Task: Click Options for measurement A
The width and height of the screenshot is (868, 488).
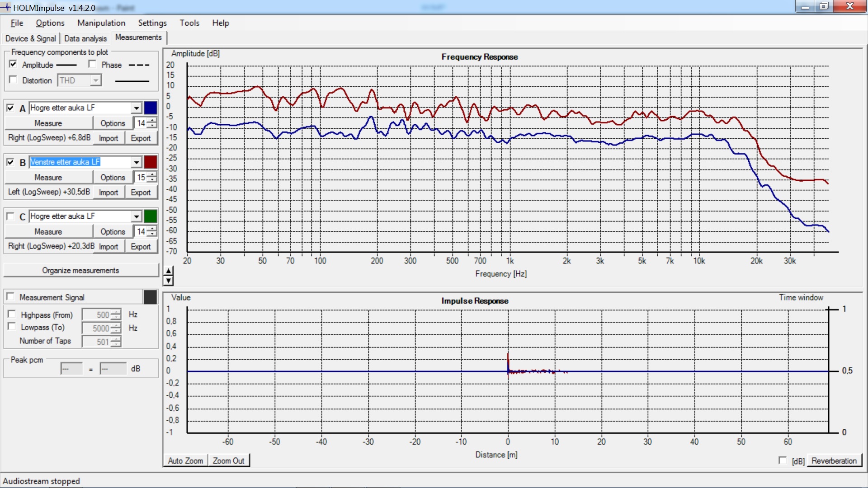Action: coord(113,123)
